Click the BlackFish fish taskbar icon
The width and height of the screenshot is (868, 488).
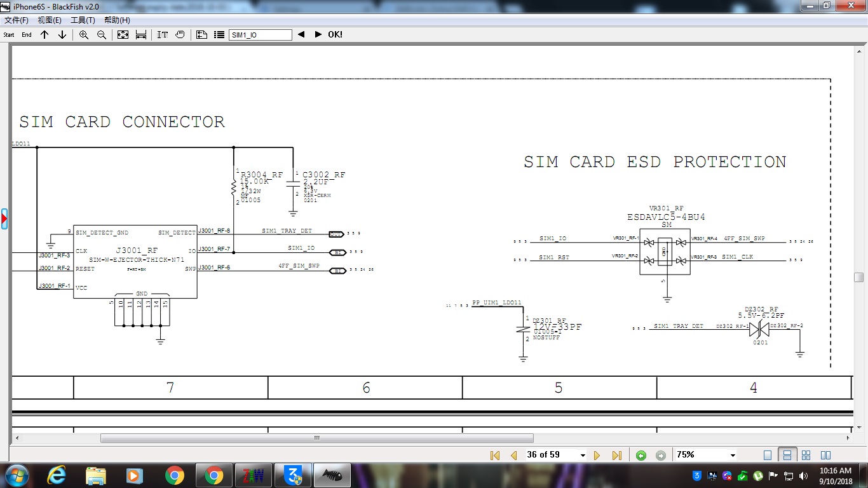point(332,475)
